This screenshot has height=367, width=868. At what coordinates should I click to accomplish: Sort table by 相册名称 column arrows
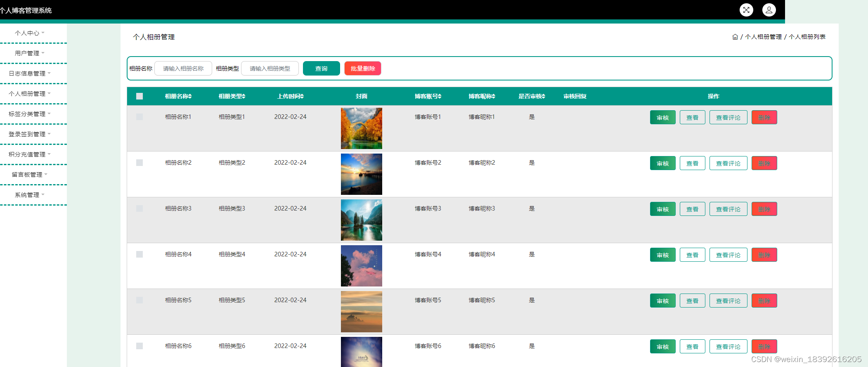tap(190, 96)
